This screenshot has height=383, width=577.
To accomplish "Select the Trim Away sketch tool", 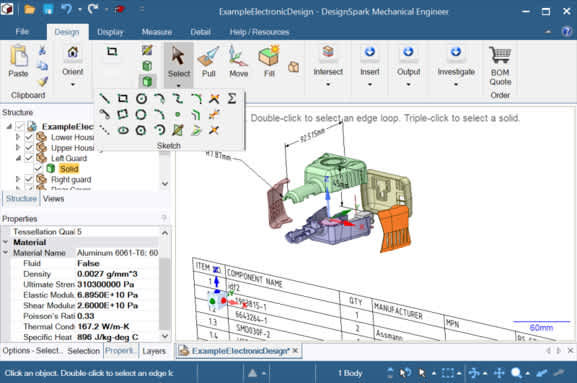I will 214,98.
